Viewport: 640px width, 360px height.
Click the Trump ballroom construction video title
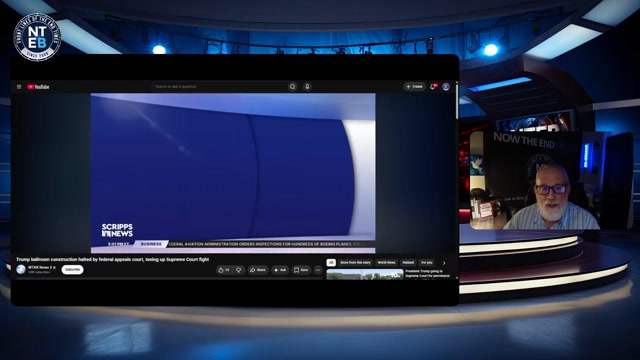point(113,259)
